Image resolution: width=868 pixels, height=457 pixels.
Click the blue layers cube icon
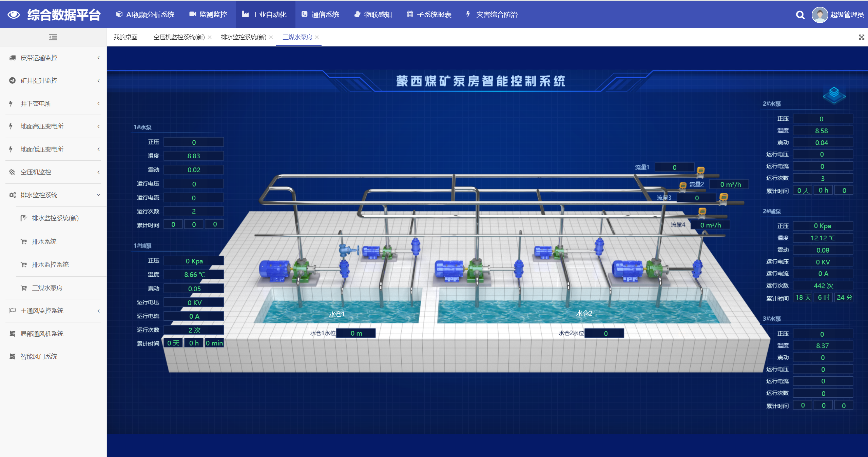coord(834,95)
